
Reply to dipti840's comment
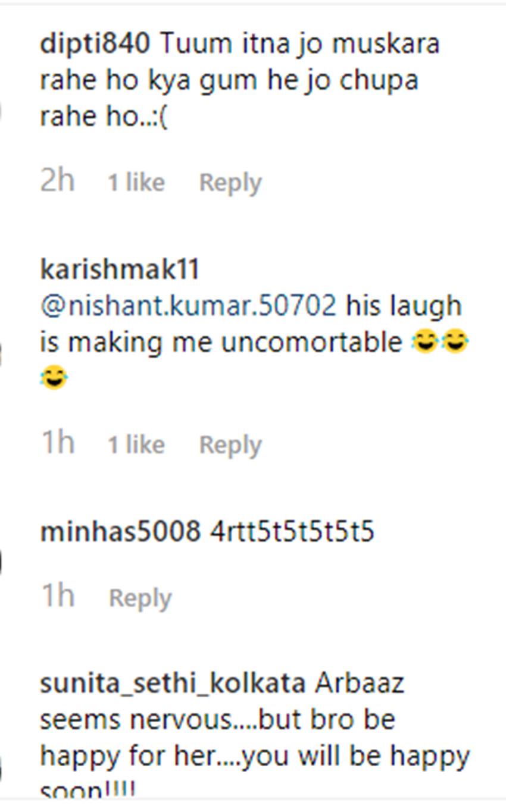pos(230,183)
